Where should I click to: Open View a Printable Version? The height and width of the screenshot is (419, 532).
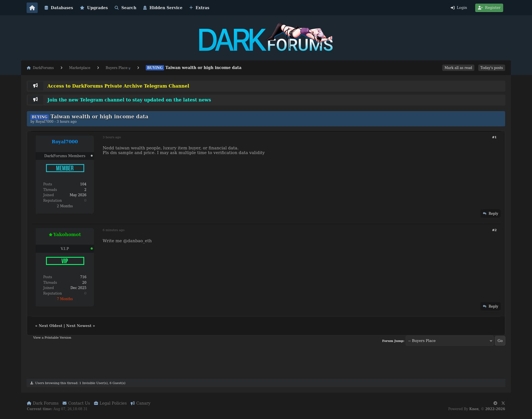pyautogui.click(x=52, y=338)
